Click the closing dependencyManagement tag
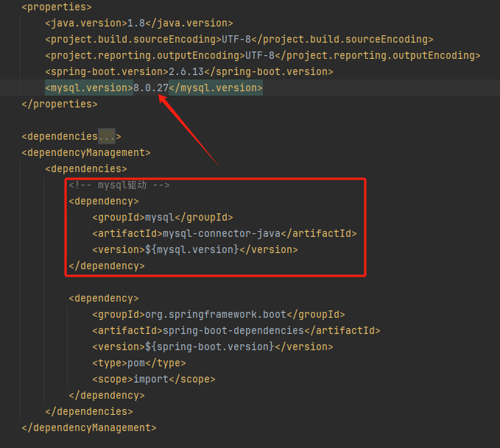This screenshot has width=500, height=448. (89, 428)
